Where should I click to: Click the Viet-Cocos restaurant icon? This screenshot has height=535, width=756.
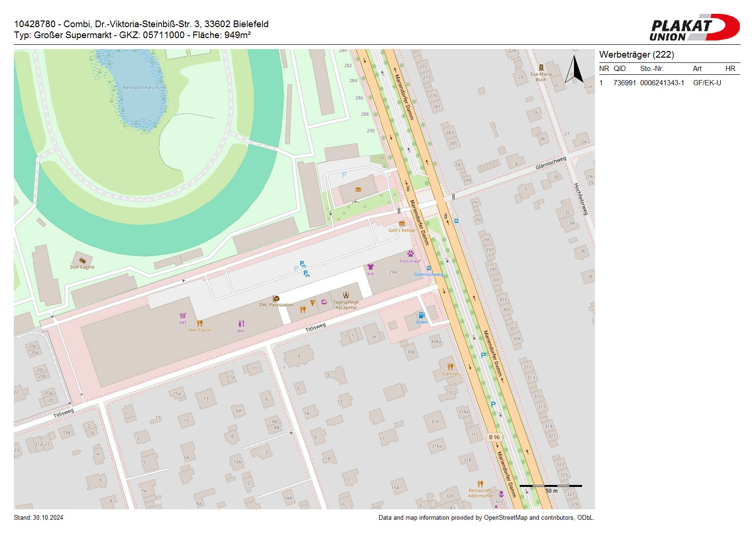pyautogui.click(x=200, y=323)
